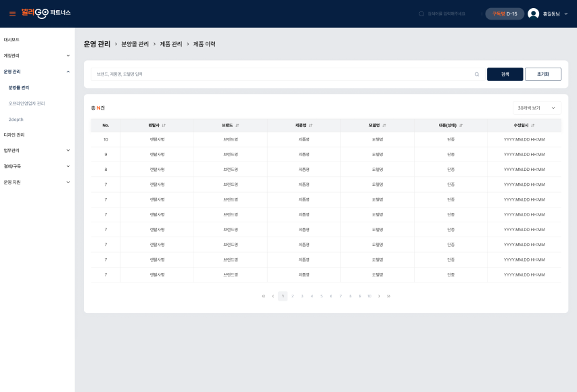Screen dimensions: 577x392
Task: Jump to the first page with double-left arrow
Action: [264, 296]
